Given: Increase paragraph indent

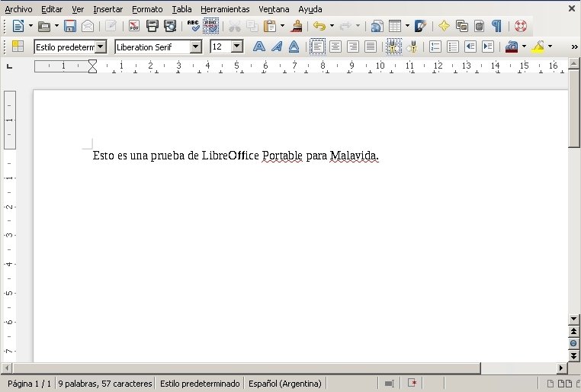Looking at the screenshot, I should point(488,47).
